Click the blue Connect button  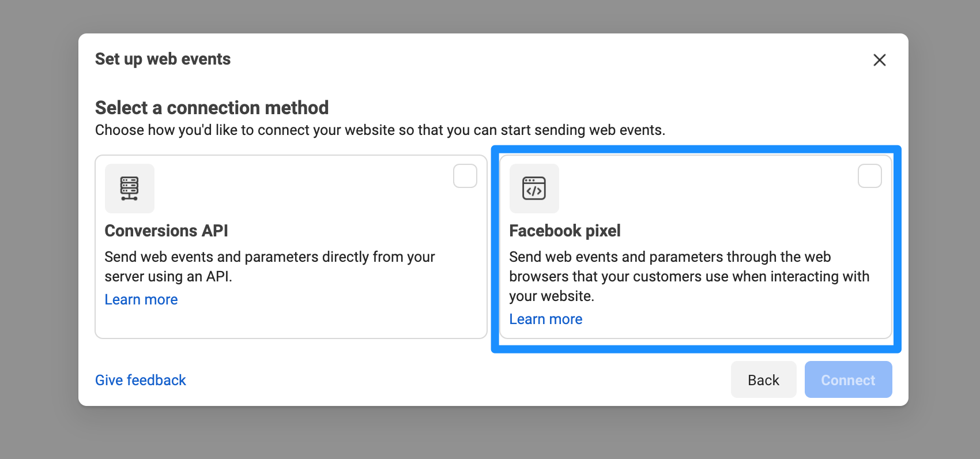click(x=849, y=379)
